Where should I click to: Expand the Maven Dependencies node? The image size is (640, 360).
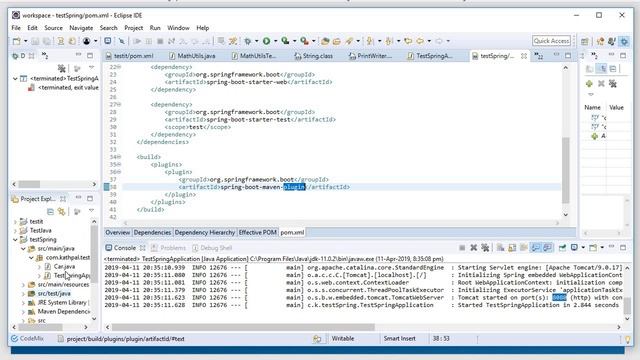23,312
